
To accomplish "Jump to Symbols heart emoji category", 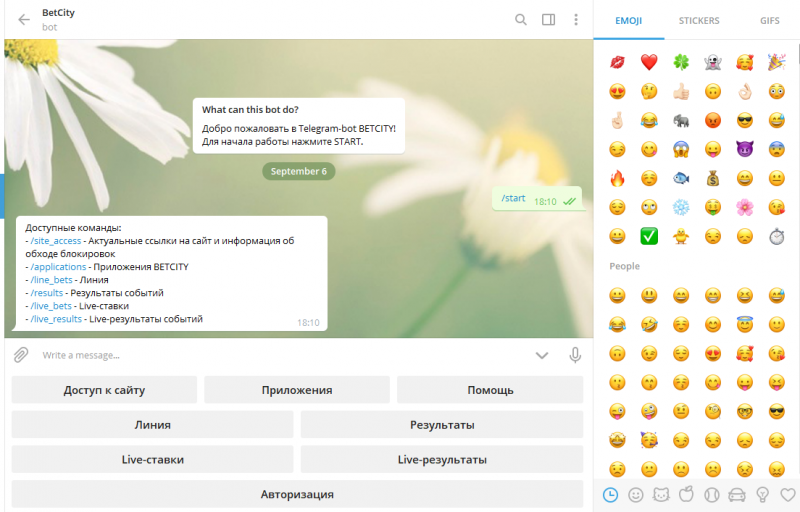I will (788, 495).
